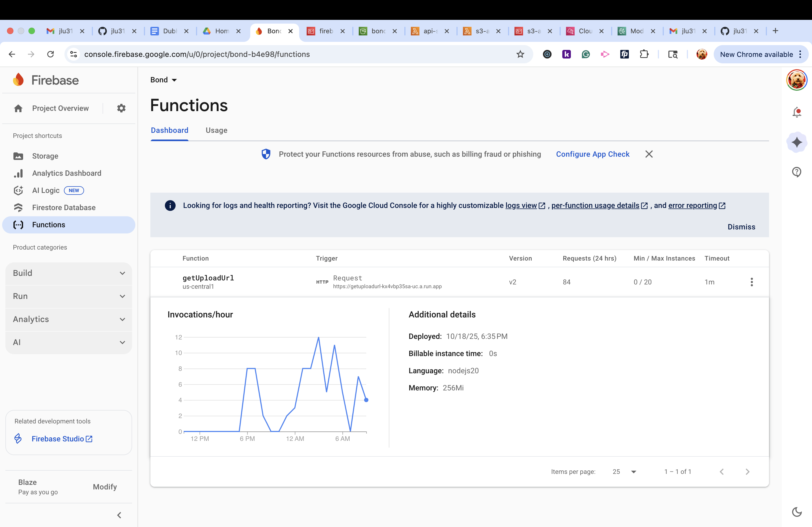Open Bond project selector dropdown

click(x=164, y=80)
